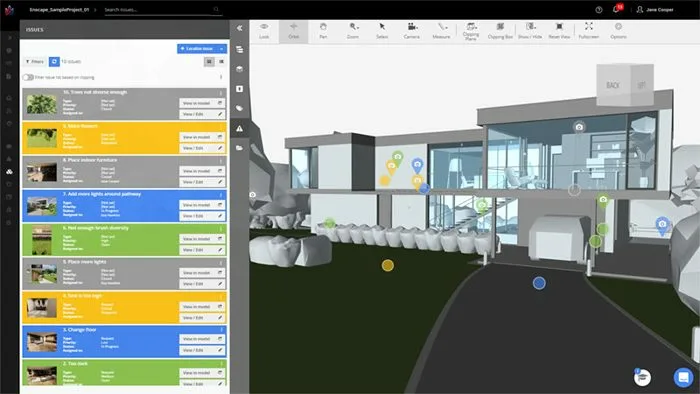
Task: Click the app logo at top left
Action: 9,10
